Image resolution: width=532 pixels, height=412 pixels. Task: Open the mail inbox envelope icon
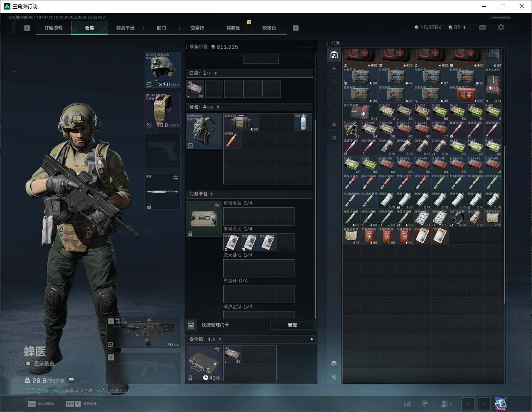click(483, 27)
